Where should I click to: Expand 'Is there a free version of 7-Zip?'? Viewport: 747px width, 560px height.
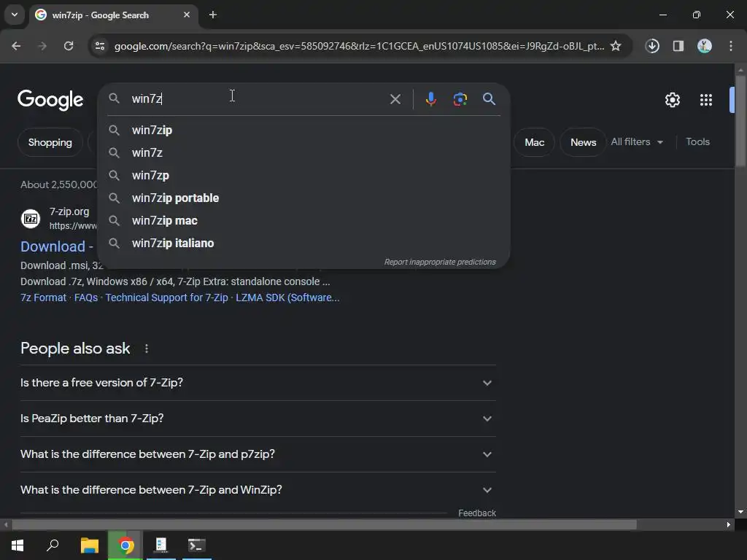[x=258, y=383]
